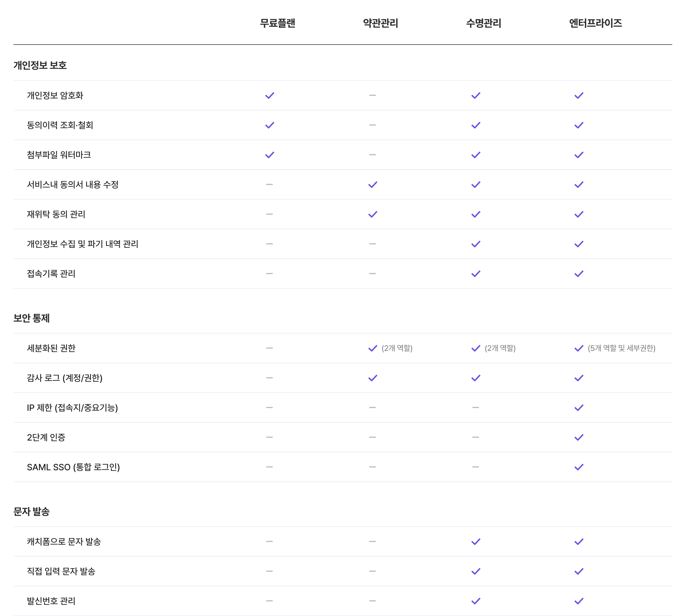Click the 수명관리 checkmark for 발신번호 관리
679x616 pixels.
[x=476, y=601]
